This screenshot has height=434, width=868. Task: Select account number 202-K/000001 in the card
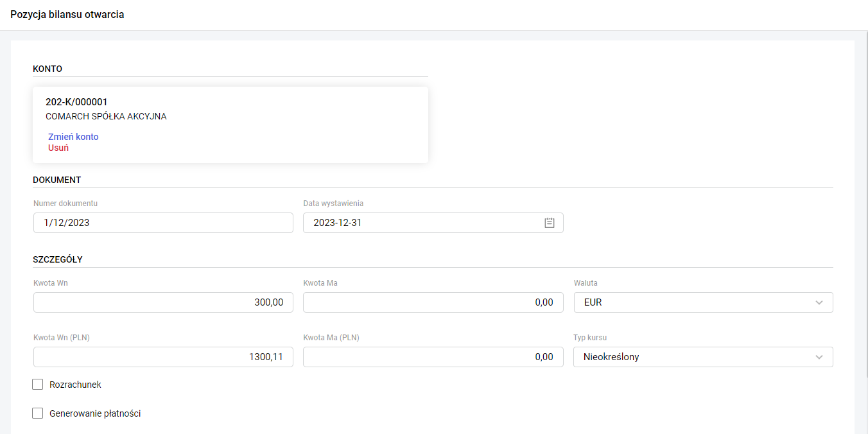pyautogui.click(x=76, y=102)
